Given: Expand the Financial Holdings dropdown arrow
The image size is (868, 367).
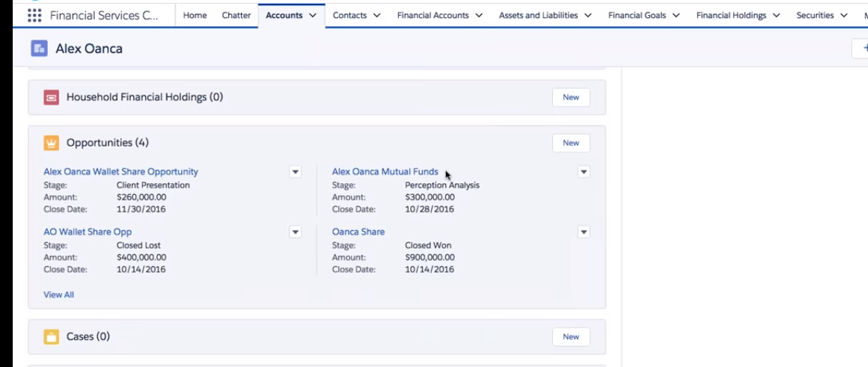Looking at the screenshot, I should point(776,16).
